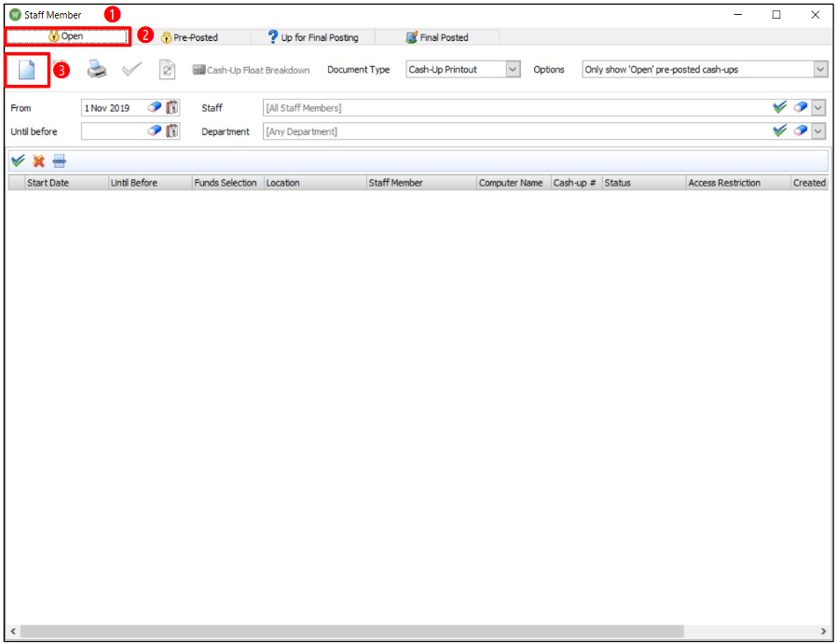Image resolution: width=837 pixels, height=644 pixels.
Task: Sort by the Computer Name column header
Action: click(x=514, y=183)
